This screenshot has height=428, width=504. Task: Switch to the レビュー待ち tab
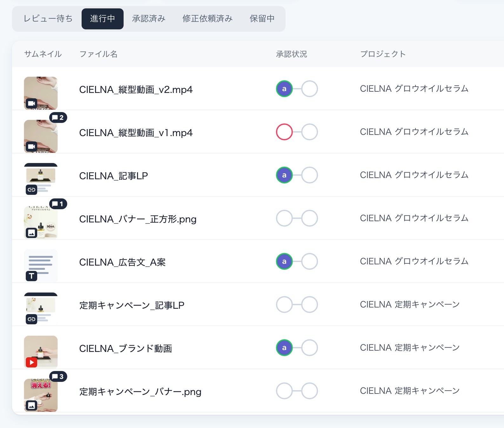coord(48,19)
